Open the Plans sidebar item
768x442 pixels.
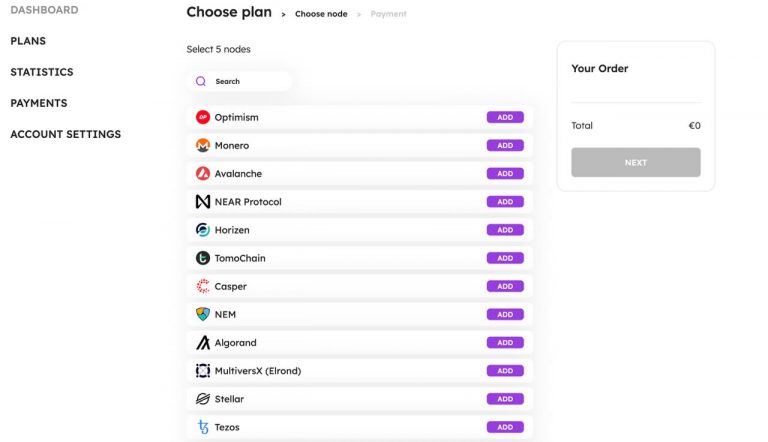click(x=28, y=41)
